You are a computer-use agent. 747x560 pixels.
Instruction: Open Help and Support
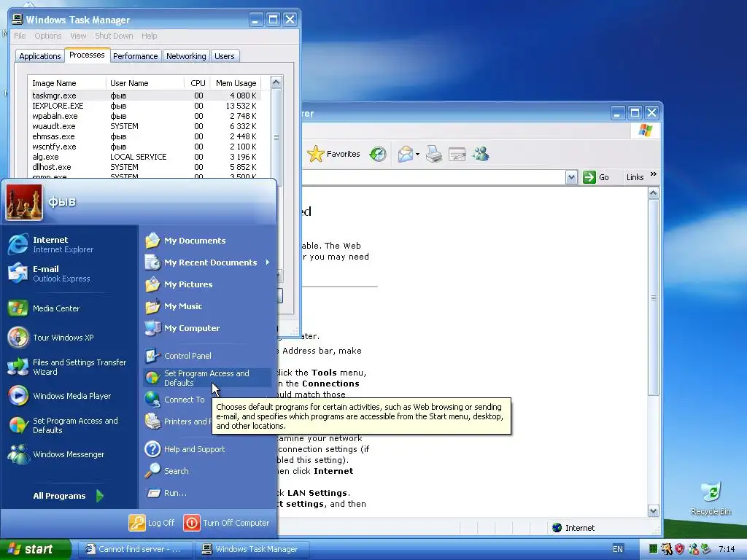(185, 449)
